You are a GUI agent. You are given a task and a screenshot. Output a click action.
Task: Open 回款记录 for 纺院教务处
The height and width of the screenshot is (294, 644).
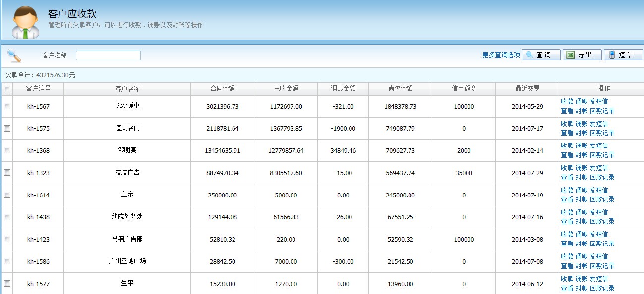602,221
